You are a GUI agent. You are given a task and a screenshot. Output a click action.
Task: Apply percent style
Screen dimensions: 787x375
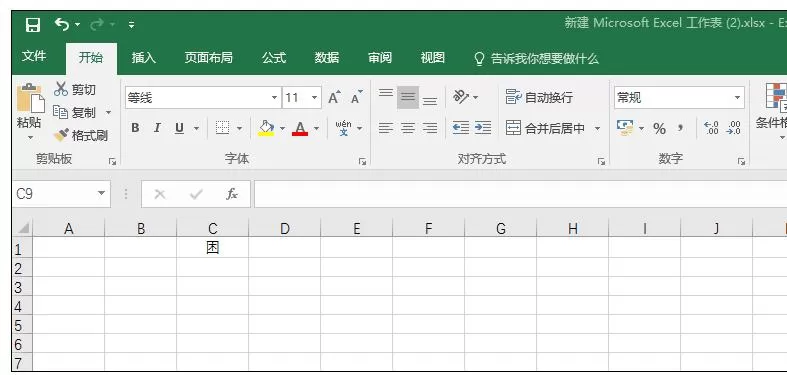click(659, 129)
